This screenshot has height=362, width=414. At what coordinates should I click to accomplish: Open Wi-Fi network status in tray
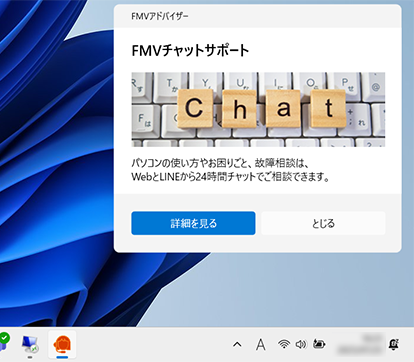pos(284,344)
